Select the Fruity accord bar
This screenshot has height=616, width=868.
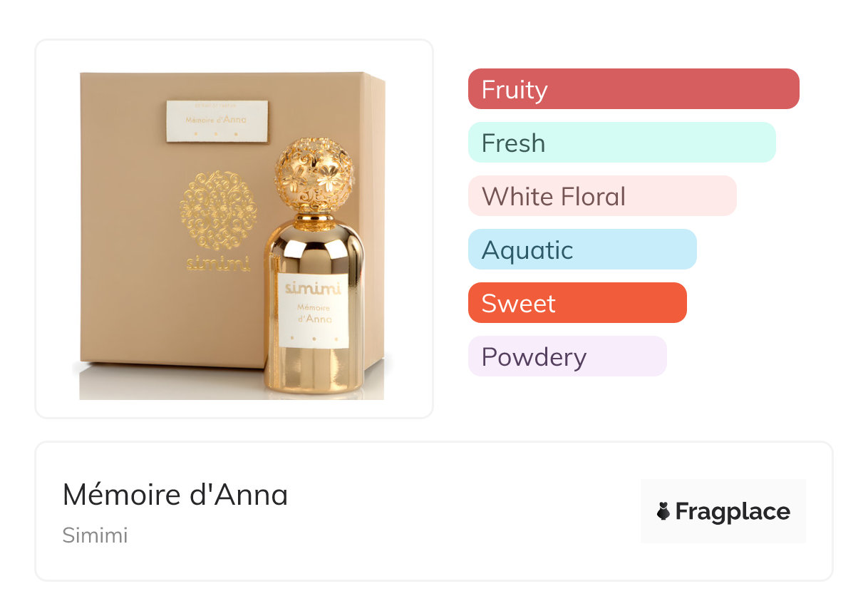633,89
